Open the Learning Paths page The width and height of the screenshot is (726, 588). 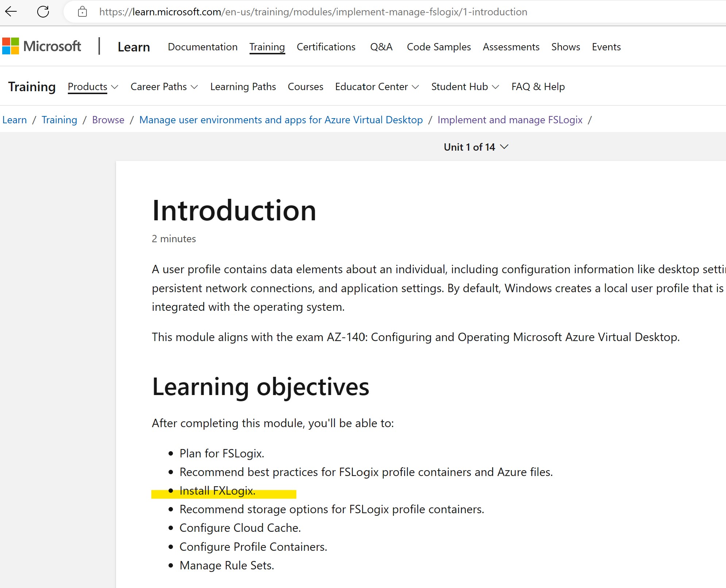[x=243, y=87]
